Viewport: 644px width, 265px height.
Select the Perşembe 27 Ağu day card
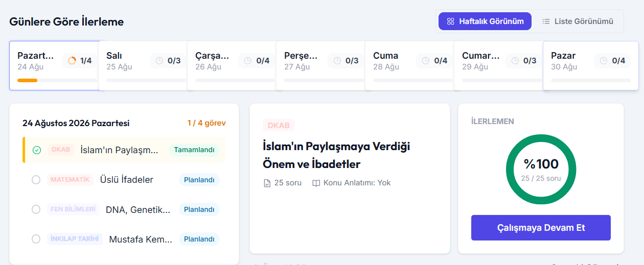tap(321, 65)
